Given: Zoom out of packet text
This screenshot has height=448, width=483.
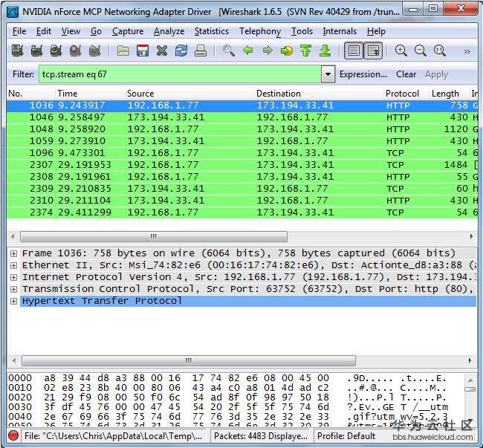Looking at the screenshot, I should tap(421, 51).
